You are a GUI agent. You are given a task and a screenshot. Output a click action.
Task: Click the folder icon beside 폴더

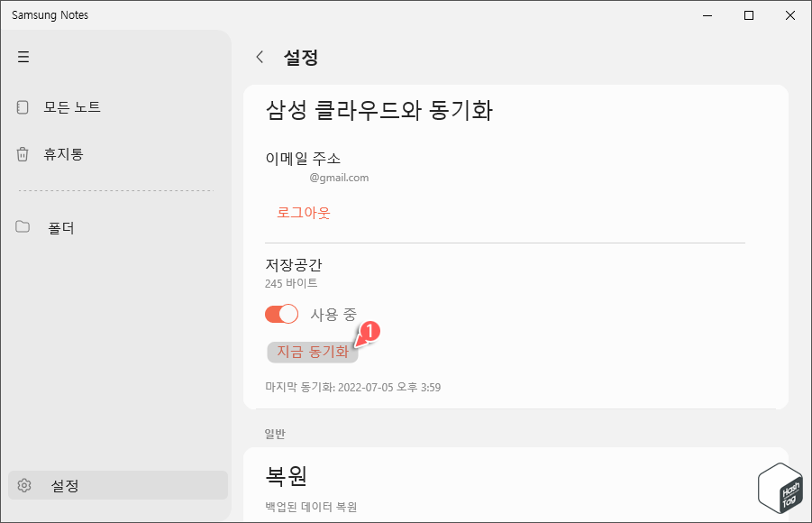pyautogui.click(x=23, y=227)
